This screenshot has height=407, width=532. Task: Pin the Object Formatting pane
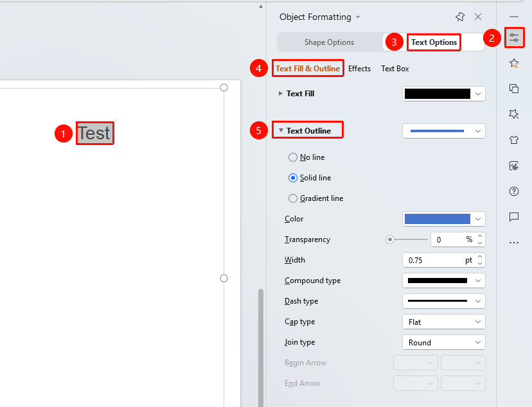click(x=460, y=17)
